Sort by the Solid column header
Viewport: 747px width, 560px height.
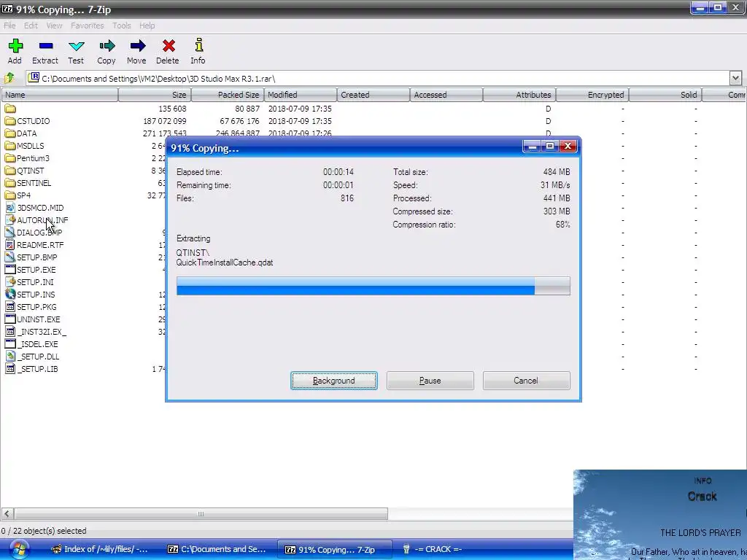click(x=665, y=95)
